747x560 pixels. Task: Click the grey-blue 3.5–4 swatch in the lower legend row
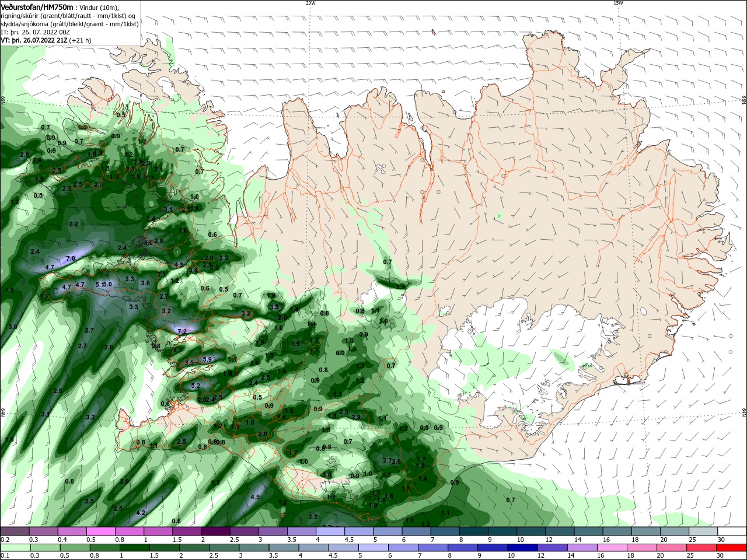click(283, 548)
